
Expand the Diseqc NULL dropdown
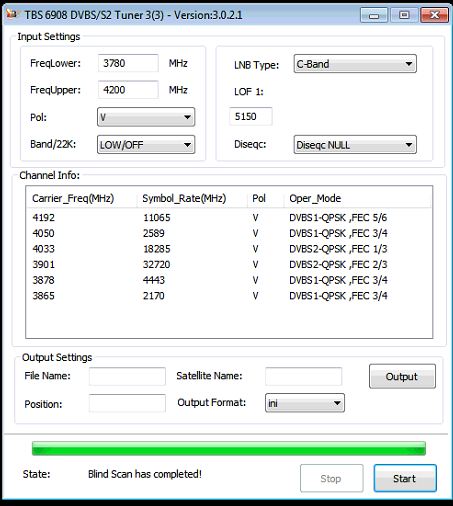pyautogui.click(x=355, y=145)
